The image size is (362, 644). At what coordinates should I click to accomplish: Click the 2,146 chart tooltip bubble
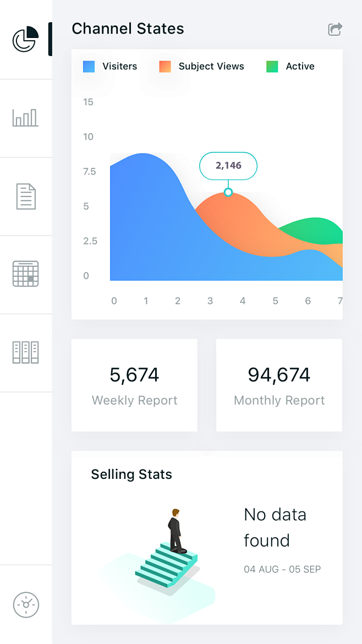(228, 166)
